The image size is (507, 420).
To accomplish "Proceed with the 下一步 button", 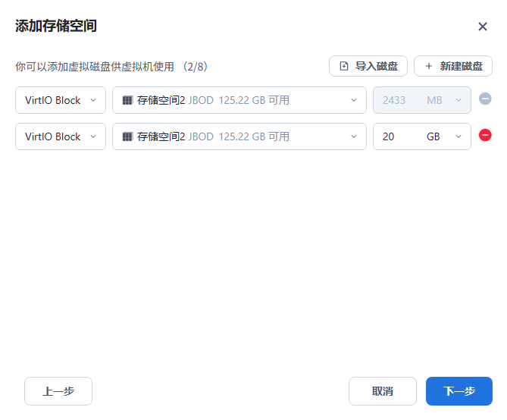I will [x=458, y=391].
